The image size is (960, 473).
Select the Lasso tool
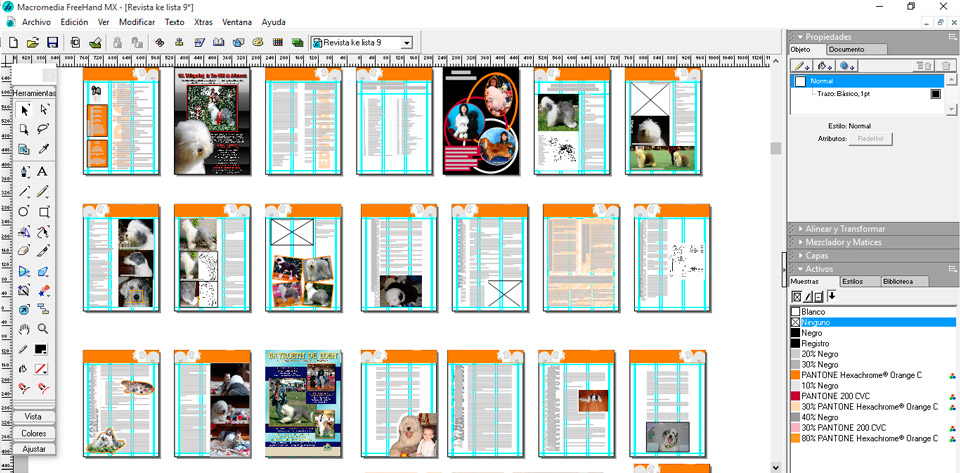pyautogui.click(x=43, y=129)
